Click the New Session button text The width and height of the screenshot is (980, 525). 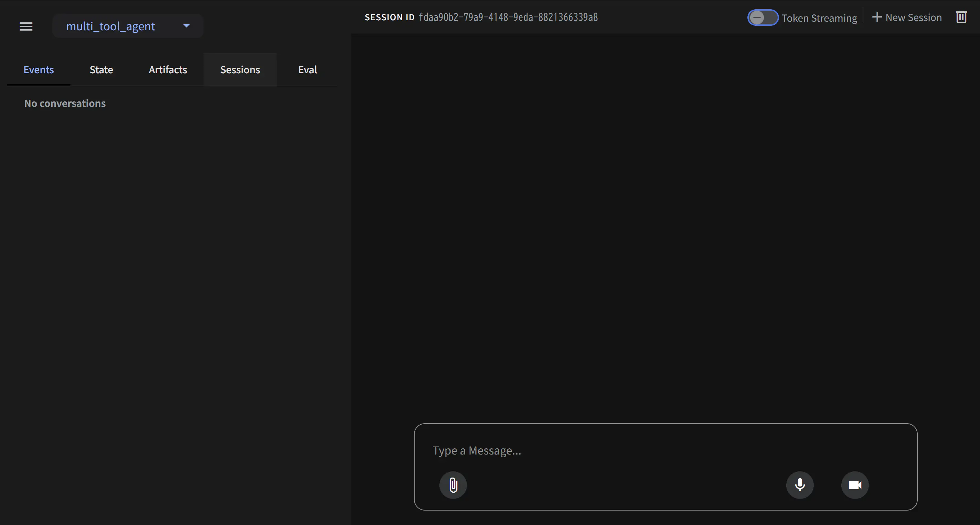pyautogui.click(x=914, y=18)
